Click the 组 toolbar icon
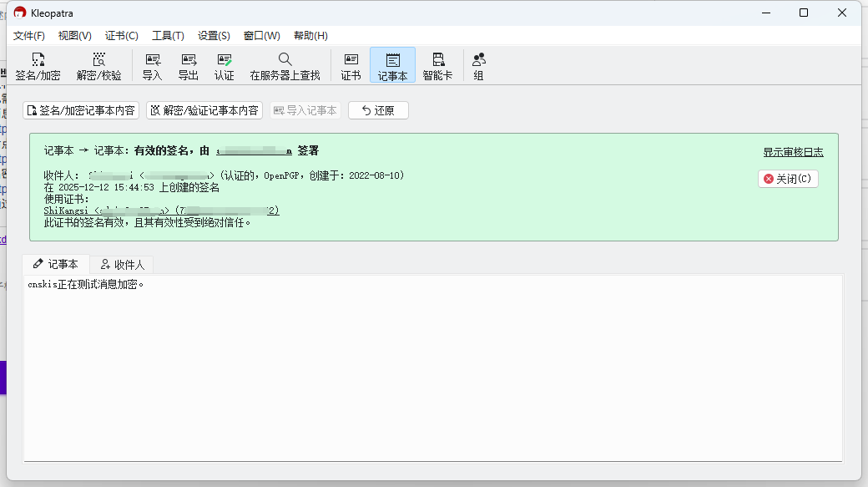 477,65
